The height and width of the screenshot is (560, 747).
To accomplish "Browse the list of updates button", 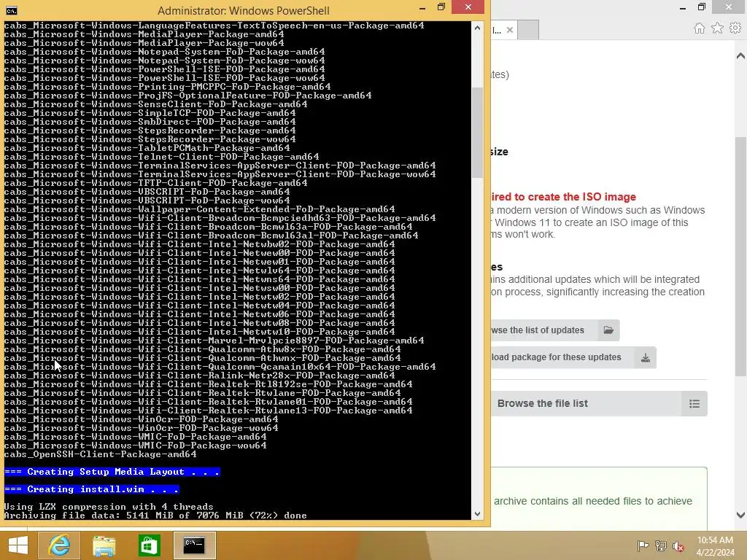I will pyautogui.click(x=555, y=330).
